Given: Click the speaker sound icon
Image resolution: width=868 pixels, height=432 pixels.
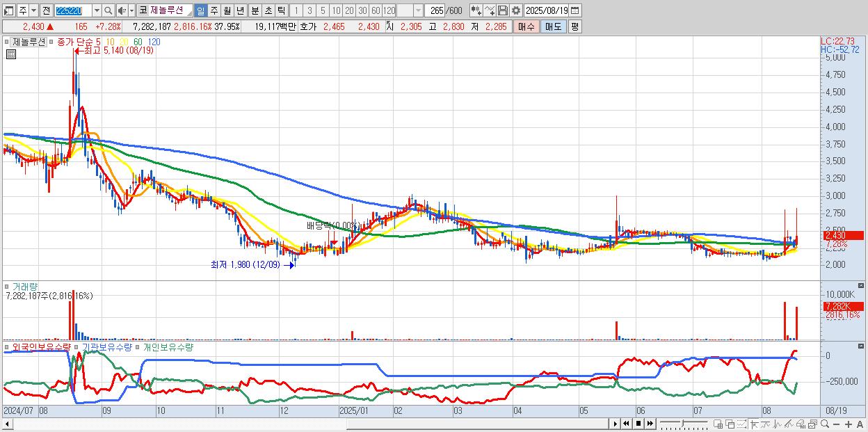Looking at the screenshot, I should point(122,10).
